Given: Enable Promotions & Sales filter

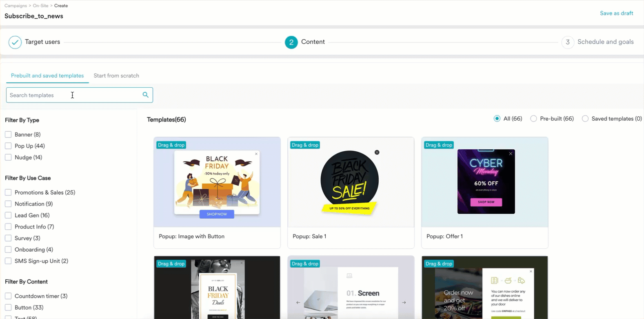Looking at the screenshot, I should 8,192.
